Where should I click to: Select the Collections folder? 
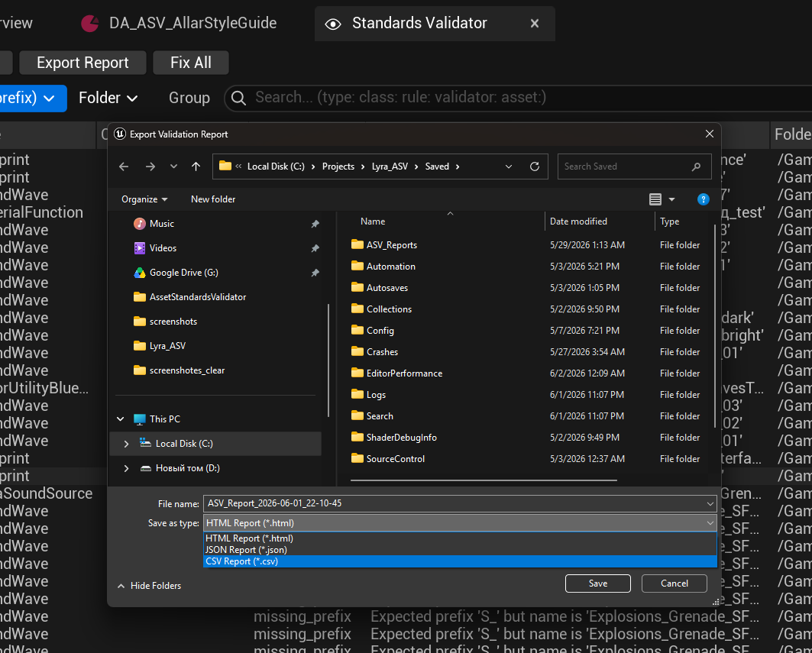(389, 309)
